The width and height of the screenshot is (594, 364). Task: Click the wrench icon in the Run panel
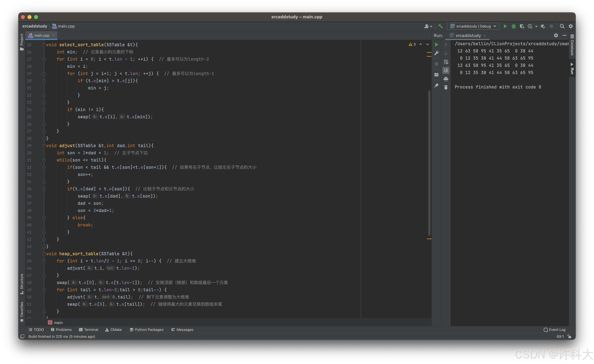point(436,53)
